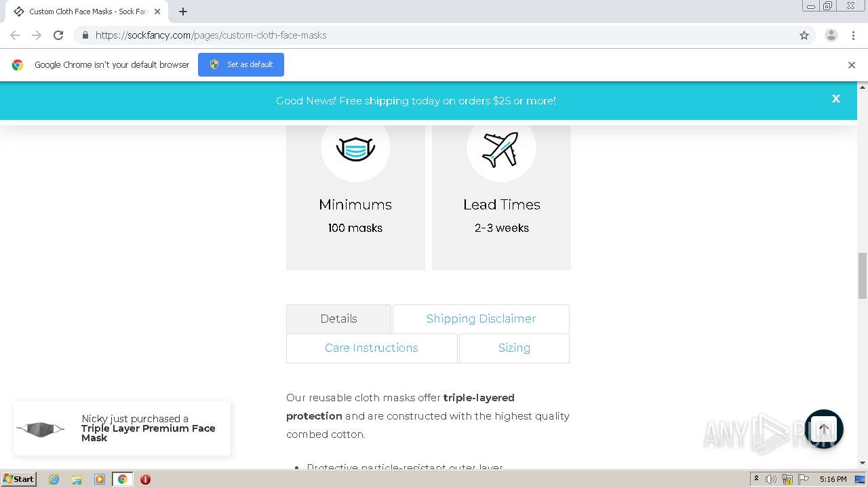Image resolution: width=868 pixels, height=488 pixels.
Task: Click the browser back arrow
Action: click(x=15, y=35)
